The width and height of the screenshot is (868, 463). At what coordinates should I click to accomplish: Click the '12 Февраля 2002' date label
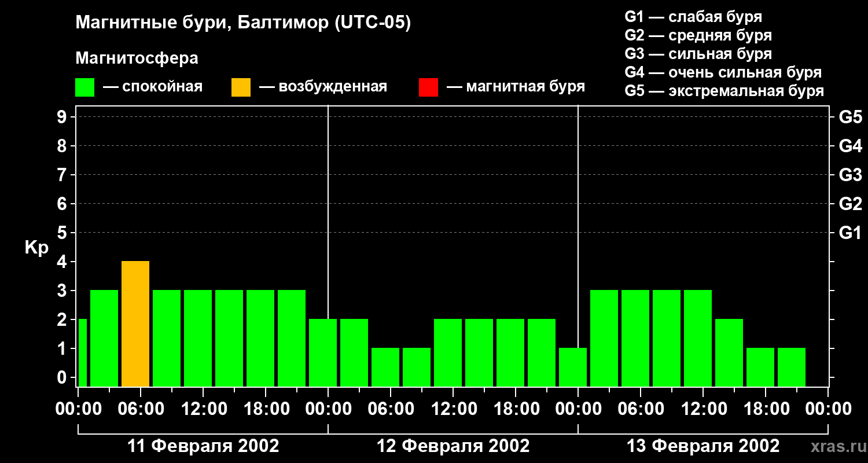[x=453, y=446]
